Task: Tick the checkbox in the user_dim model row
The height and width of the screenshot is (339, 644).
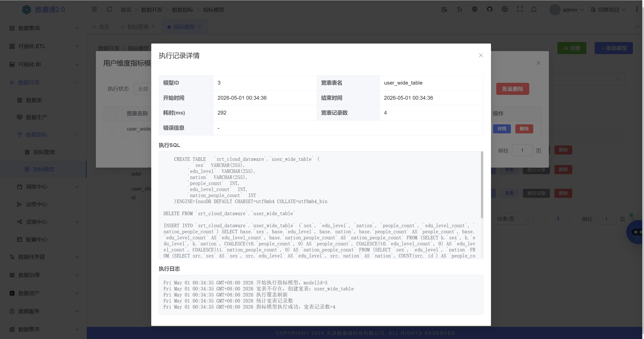Action: [117, 193]
